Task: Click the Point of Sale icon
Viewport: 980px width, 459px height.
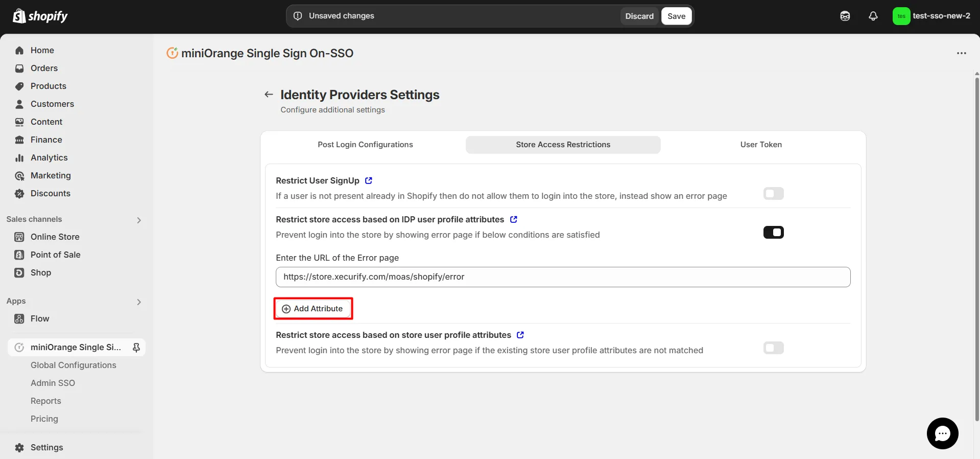Action: tap(19, 255)
